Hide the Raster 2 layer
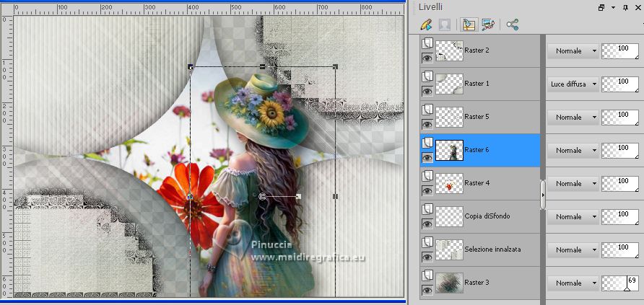This screenshot has height=305, width=644. click(x=427, y=58)
